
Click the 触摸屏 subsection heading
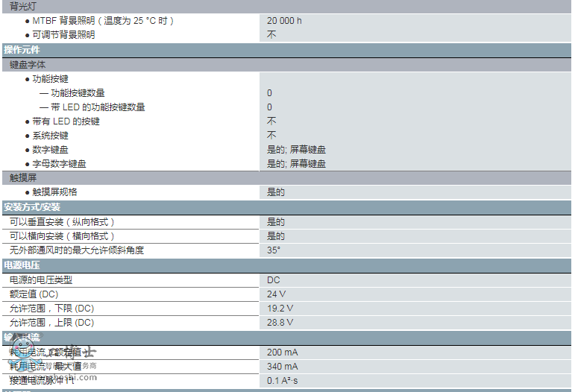[23, 177]
